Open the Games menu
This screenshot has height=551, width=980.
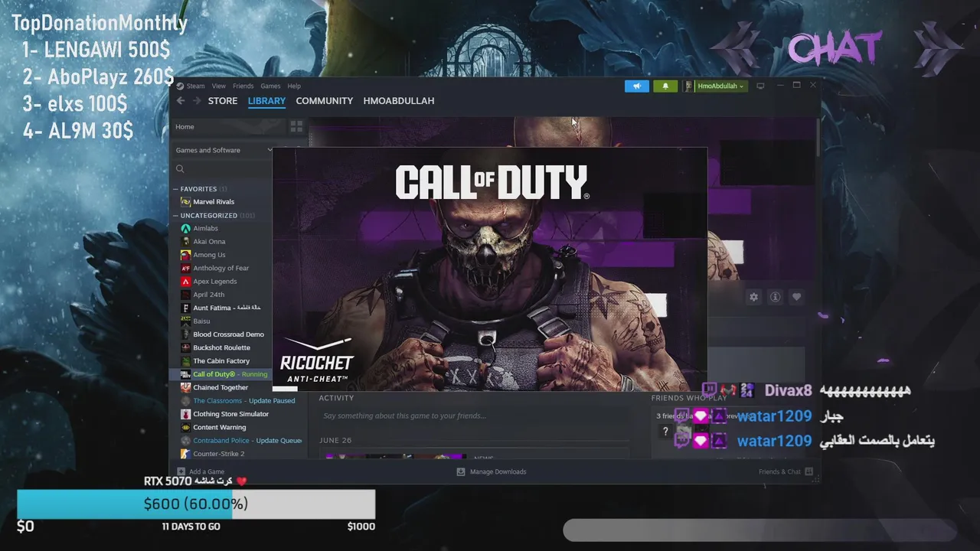point(270,86)
